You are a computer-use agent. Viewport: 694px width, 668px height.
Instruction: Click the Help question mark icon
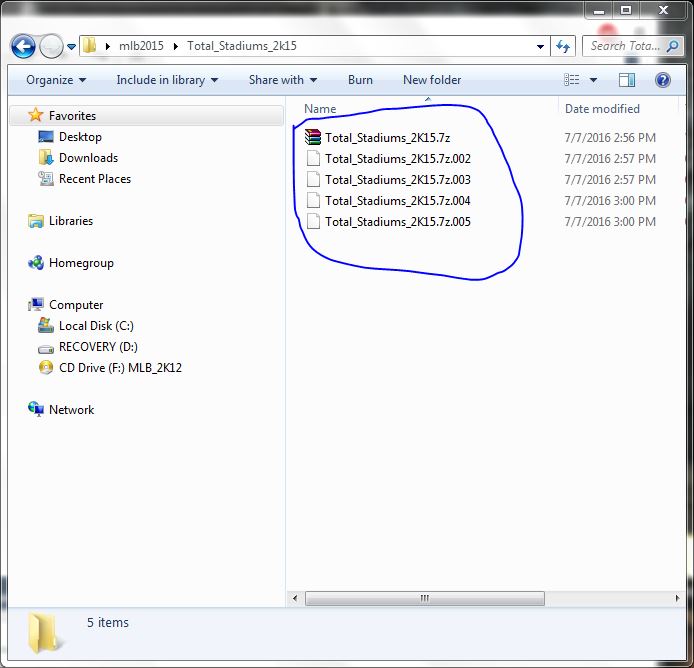pyautogui.click(x=662, y=80)
